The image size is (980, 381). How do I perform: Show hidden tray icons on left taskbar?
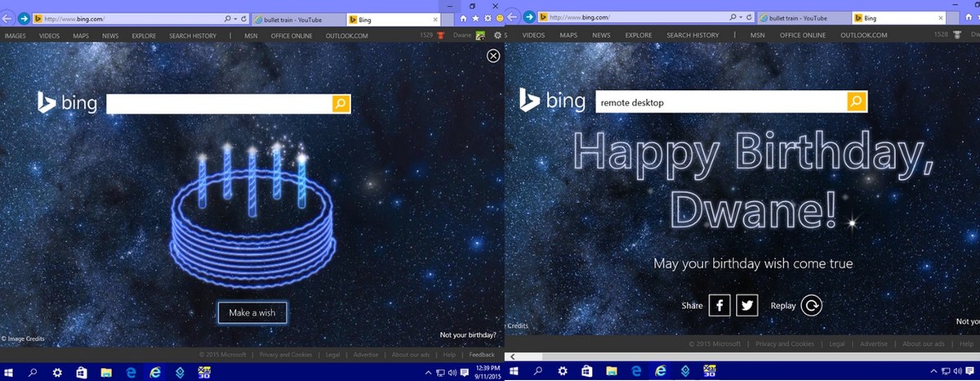coord(428,373)
